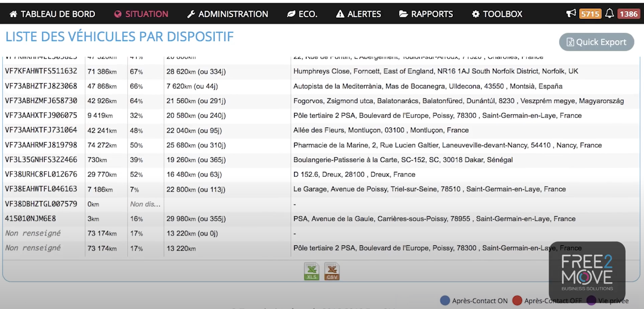Image resolution: width=644 pixels, height=309 pixels.
Task: Open the Toolbox menu
Action: 497,14
